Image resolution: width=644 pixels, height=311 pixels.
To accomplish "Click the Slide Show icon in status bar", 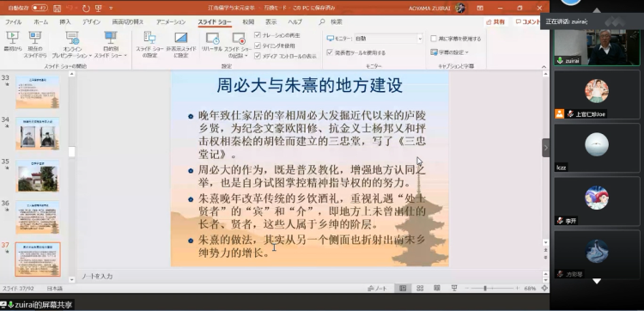I will [454, 289].
